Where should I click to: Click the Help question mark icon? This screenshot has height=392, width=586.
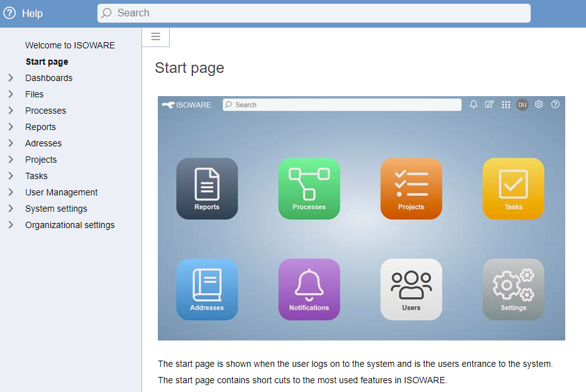coord(9,13)
